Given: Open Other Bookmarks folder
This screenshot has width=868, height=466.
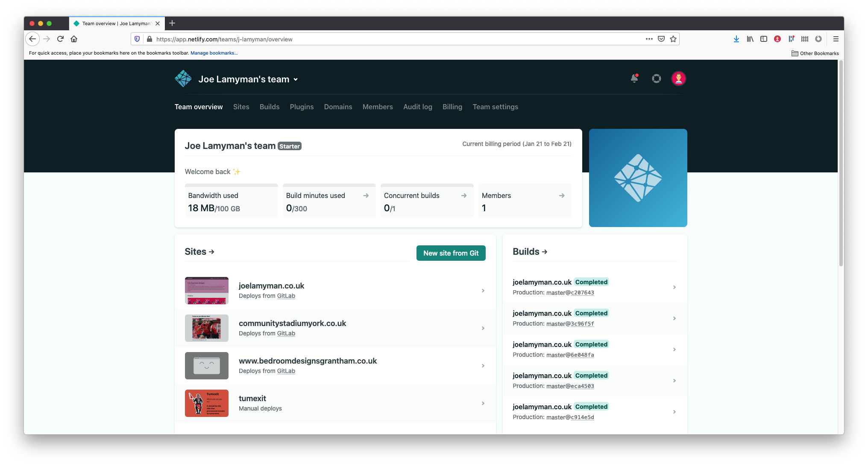Looking at the screenshot, I should [x=815, y=53].
